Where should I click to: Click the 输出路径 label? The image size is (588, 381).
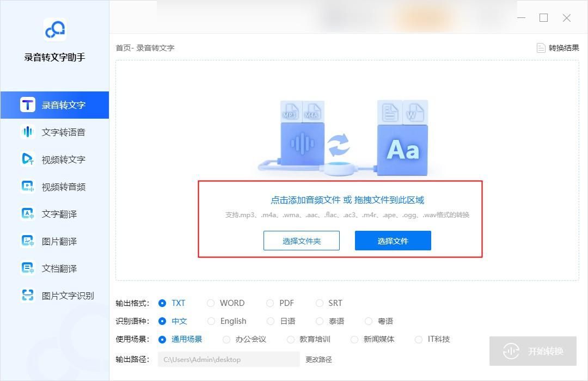(x=132, y=359)
